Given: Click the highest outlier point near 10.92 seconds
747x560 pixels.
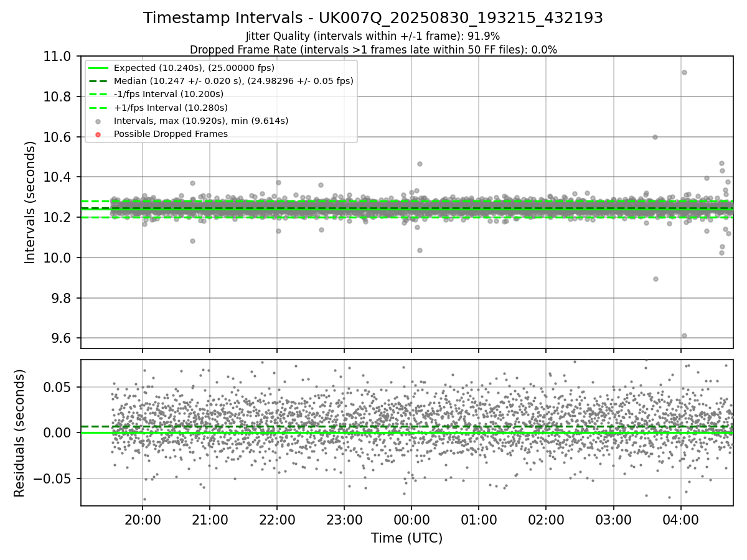Looking at the screenshot, I should [x=684, y=72].
